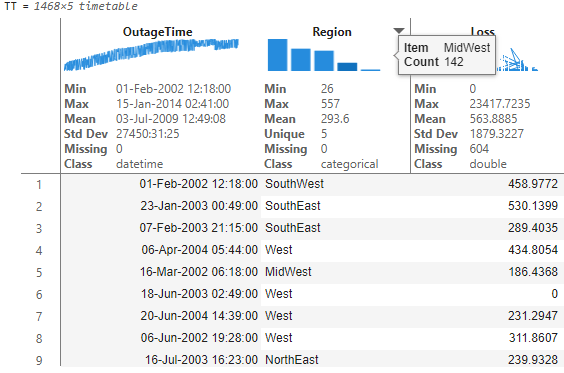
Task: Select the tallest bar in Region histogram
Action: (x=277, y=55)
